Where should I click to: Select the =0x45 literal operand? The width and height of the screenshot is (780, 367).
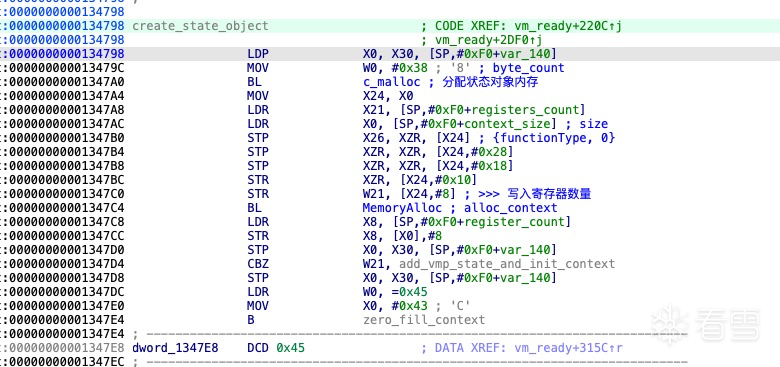[409, 292]
